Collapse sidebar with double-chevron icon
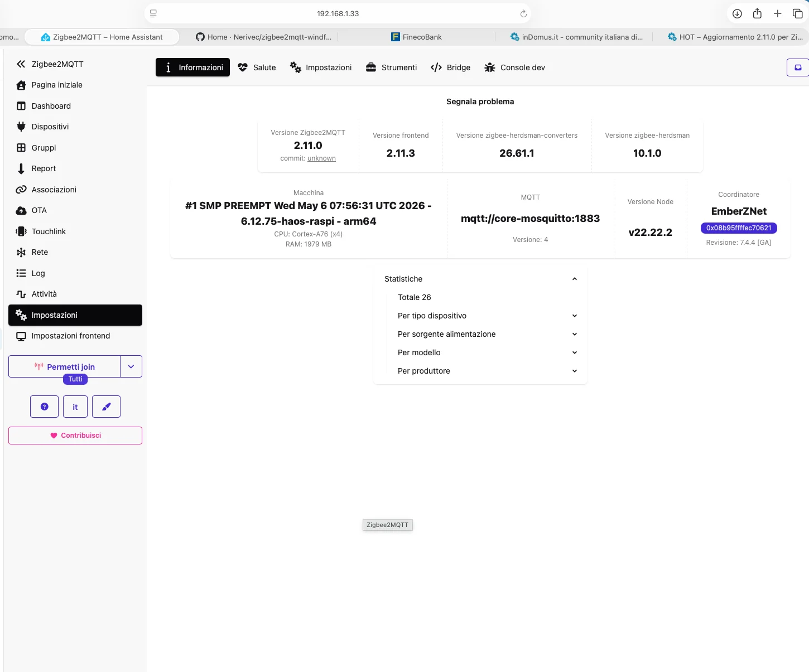 [21, 64]
